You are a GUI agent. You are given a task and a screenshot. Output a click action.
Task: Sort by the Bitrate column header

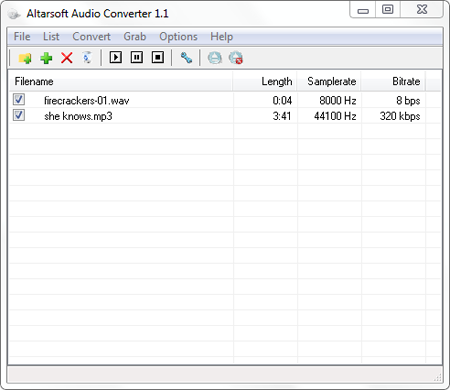coord(393,81)
